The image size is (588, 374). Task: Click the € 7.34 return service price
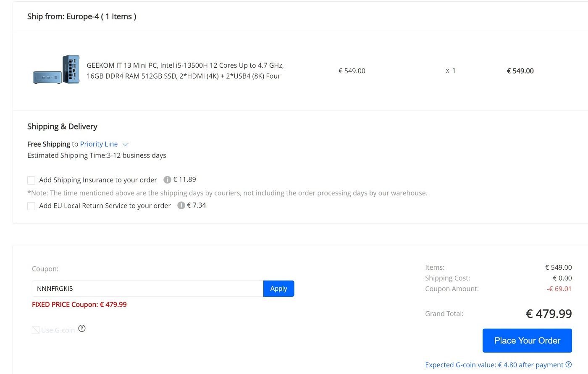pyautogui.click(x=197, y=205)
